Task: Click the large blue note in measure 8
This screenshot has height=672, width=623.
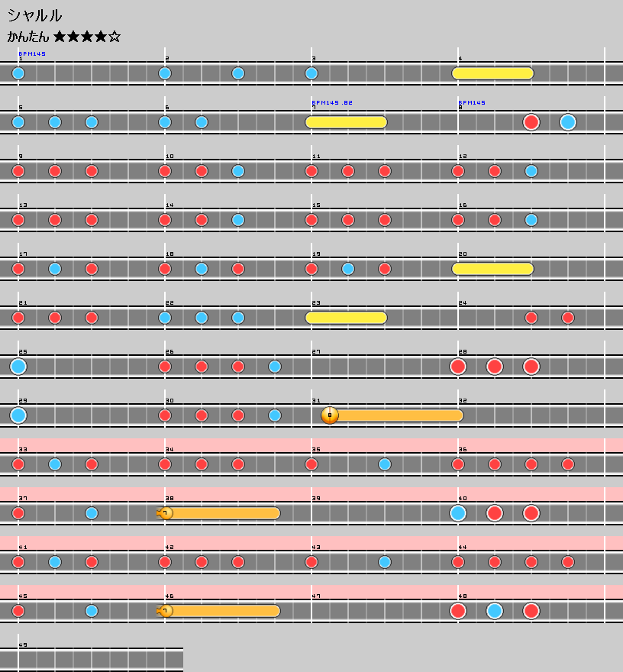Action: 567,122
